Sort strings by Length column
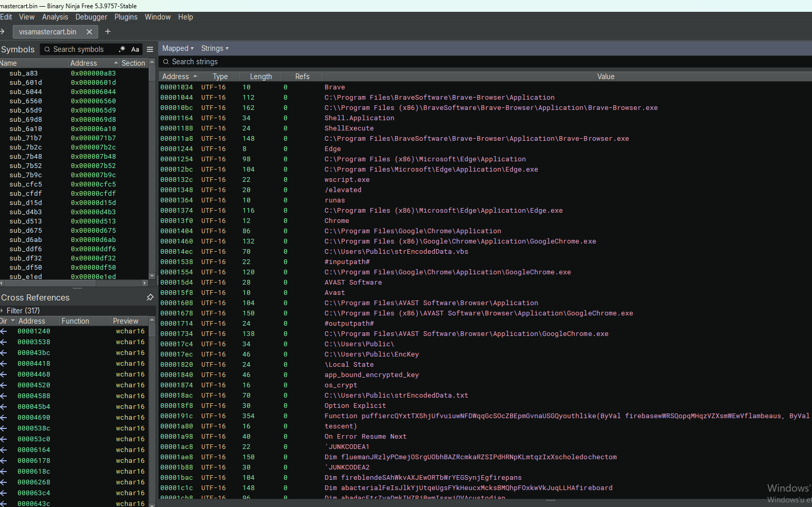Viewport: 812px width, 507px height. (261, 77)
